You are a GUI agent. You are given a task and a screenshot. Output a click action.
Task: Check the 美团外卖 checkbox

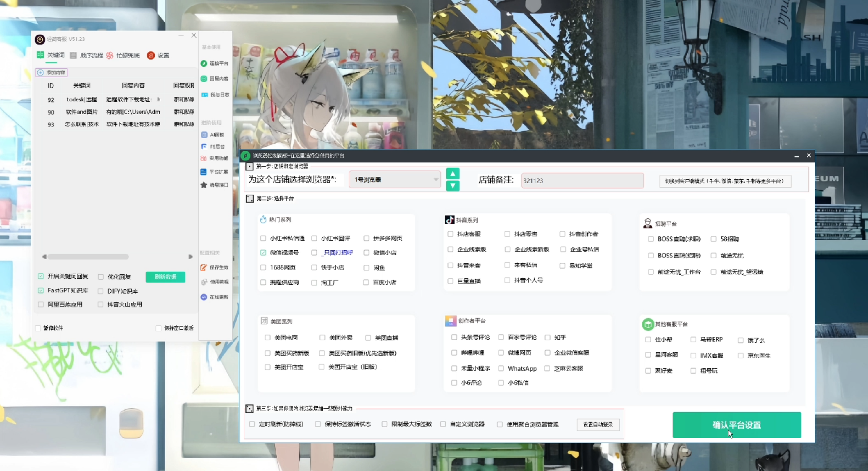point(322,338)
